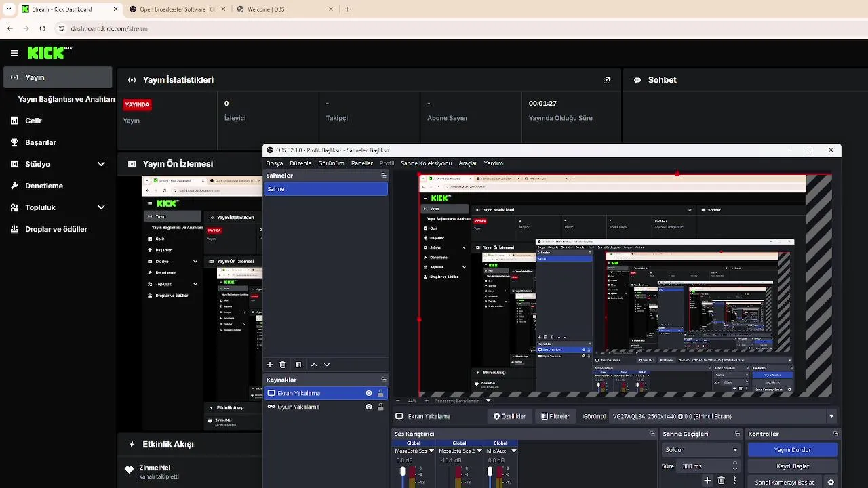The height and width of the screenshot is (488, 868).
Task: Open the scene filters icon in Sahneler toolbar
Action: tap(298, 365)
